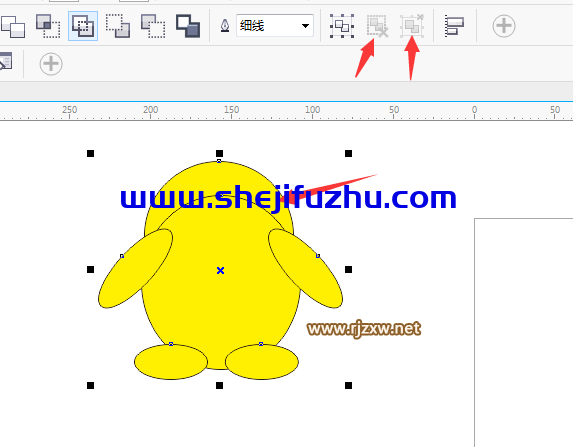The width and height of the screenshot is (573, 447).
Task: Open the 细线 outline width dropdown
Action: click(275, 26)
